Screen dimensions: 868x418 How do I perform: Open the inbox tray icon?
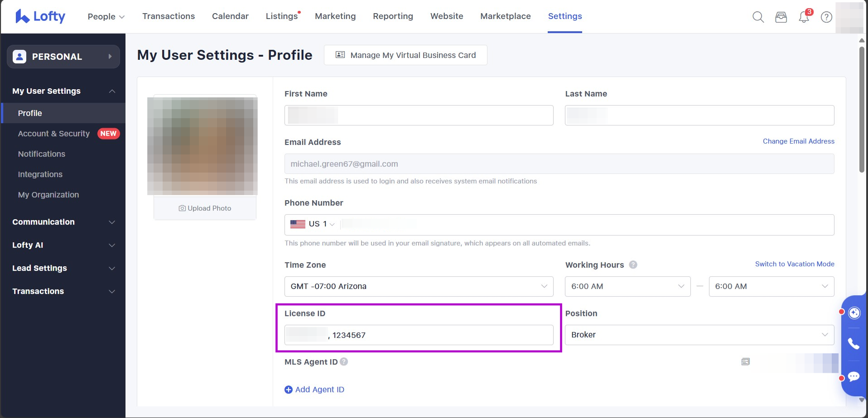pos(781,17)
